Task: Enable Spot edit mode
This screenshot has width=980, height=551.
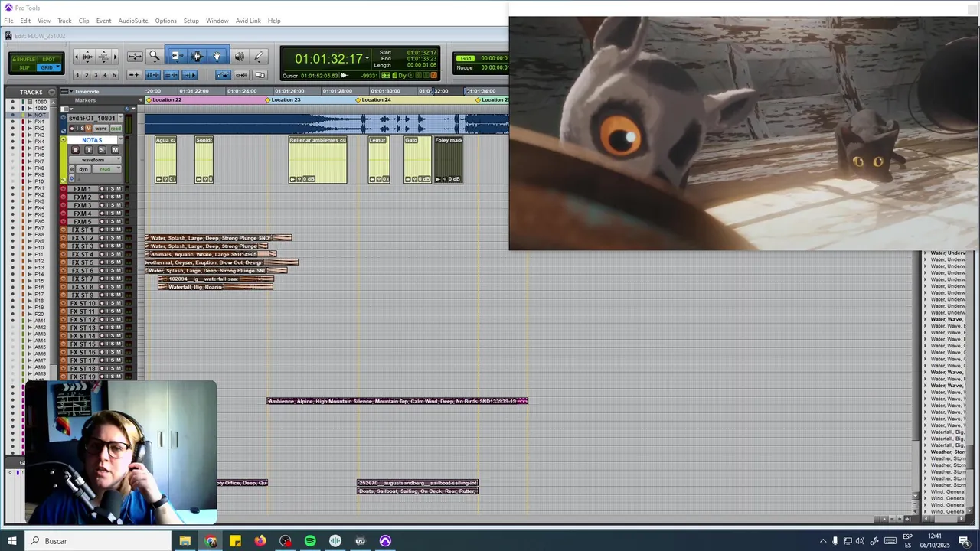Action: 48,60
